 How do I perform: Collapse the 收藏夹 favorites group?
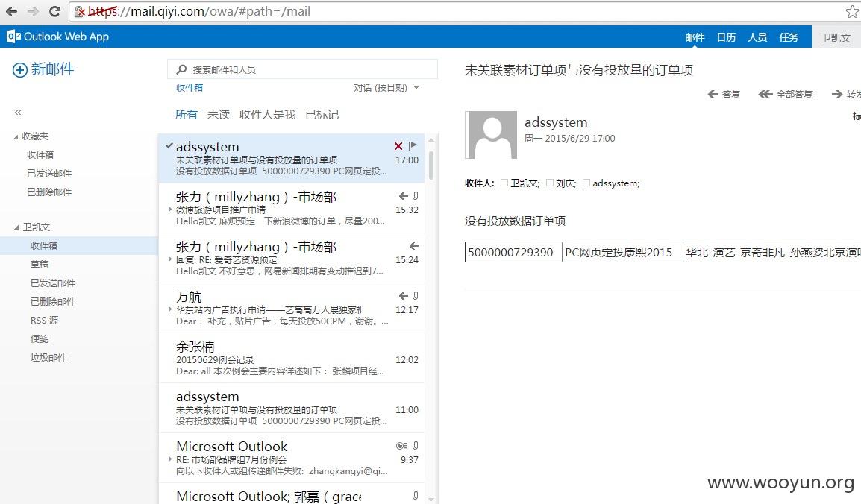coord(16,136)
